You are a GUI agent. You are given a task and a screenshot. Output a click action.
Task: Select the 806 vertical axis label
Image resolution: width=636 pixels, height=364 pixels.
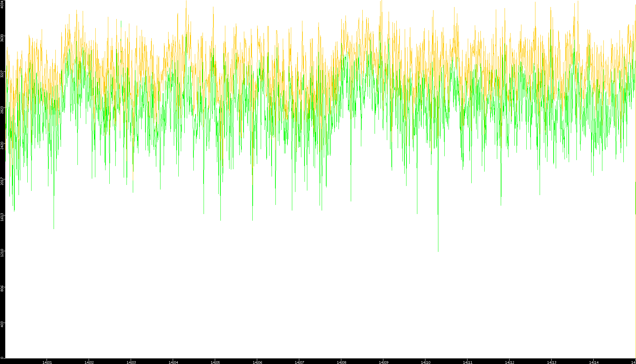[2, 288]
